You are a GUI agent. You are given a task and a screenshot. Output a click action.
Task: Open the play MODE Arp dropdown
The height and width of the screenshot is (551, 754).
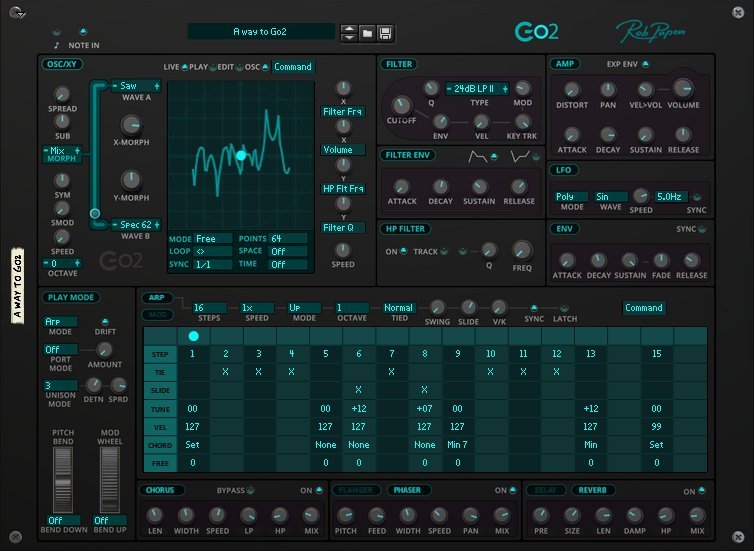pos(61,322)
